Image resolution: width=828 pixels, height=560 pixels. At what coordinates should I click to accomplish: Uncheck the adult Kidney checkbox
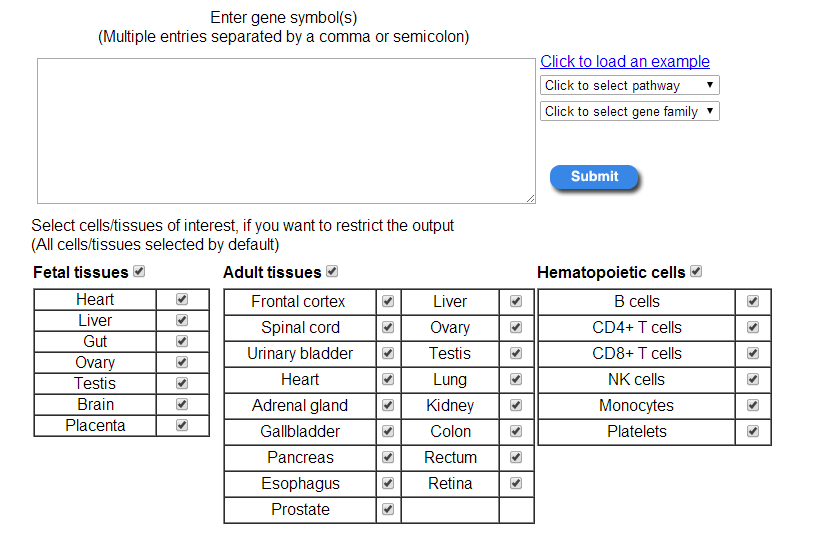pos(516,405)
